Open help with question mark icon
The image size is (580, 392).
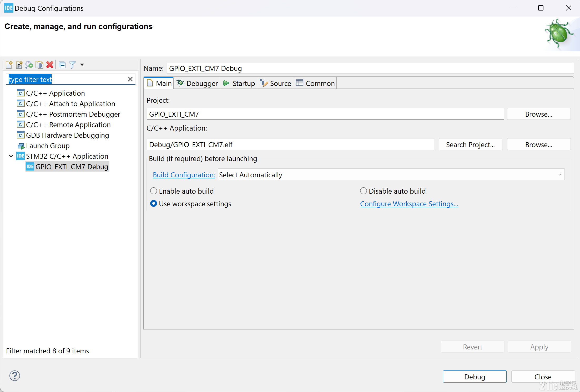pos(15,376)
